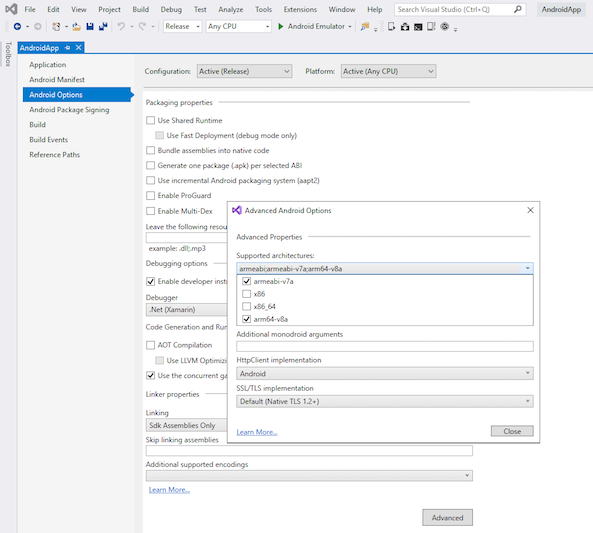Screen dimensions: 593x533
Task: Click the search magnifier icon
Action: (518, 9)
